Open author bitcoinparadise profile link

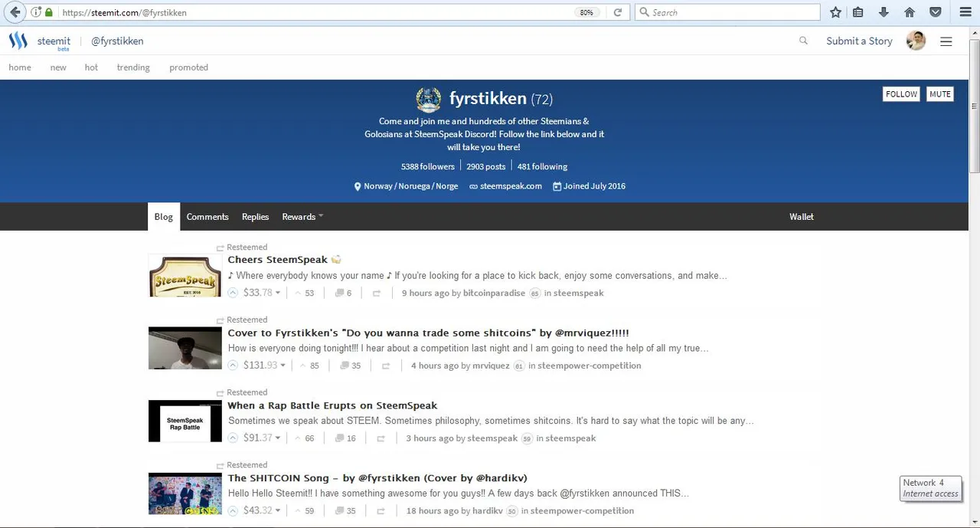494,293
